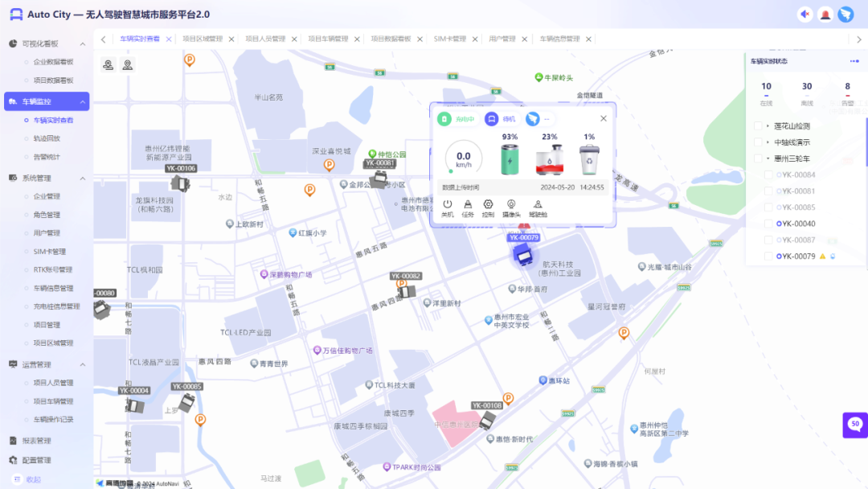Click the muted speaker icon in header
868x489 pixels.
pyautogui.click(x=805, y=14)
